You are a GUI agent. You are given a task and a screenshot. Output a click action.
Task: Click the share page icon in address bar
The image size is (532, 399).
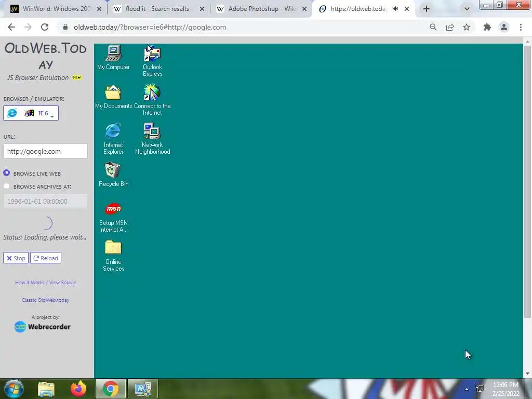(450, 27)
